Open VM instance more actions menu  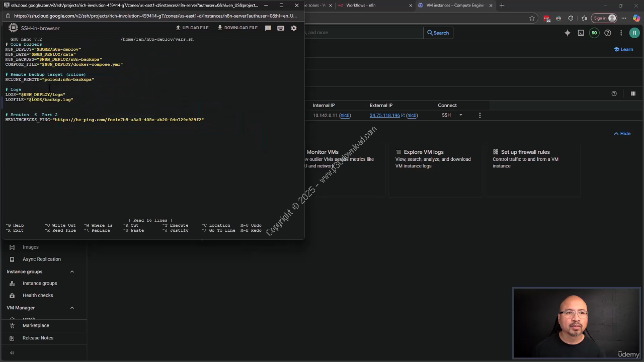click(x=479, y=115)
